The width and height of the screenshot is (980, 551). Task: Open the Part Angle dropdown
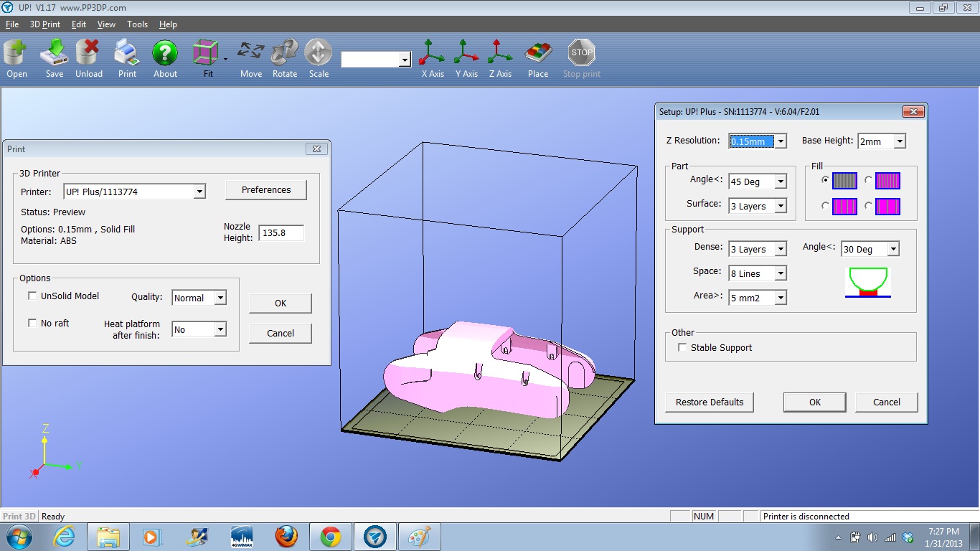point(781,182)
